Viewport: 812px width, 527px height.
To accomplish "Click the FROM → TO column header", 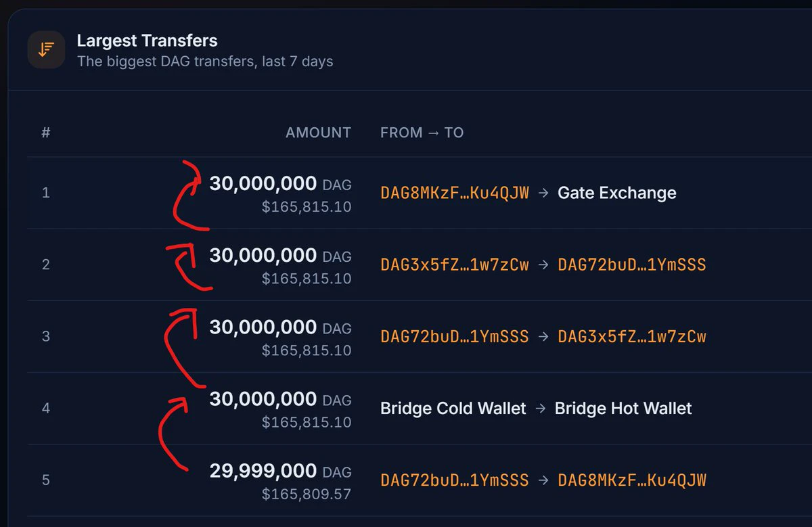I will (422, 133).
